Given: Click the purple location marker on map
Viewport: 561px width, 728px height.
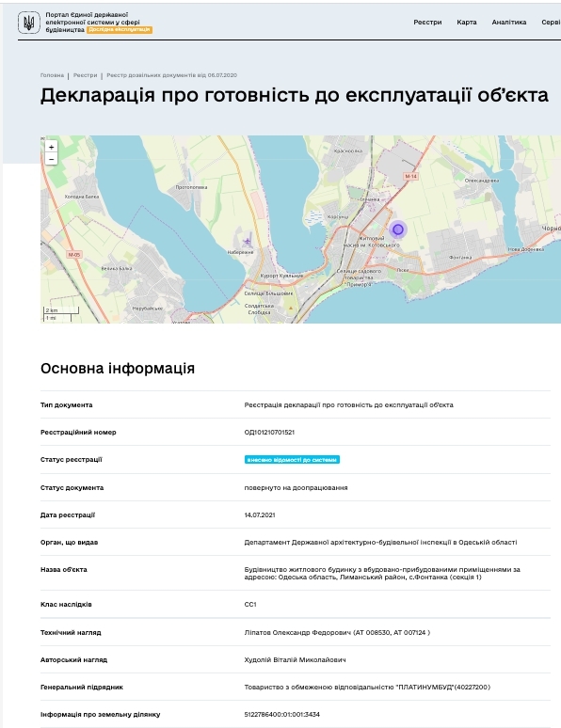Looking at the screenshot, I should (398, 229).
